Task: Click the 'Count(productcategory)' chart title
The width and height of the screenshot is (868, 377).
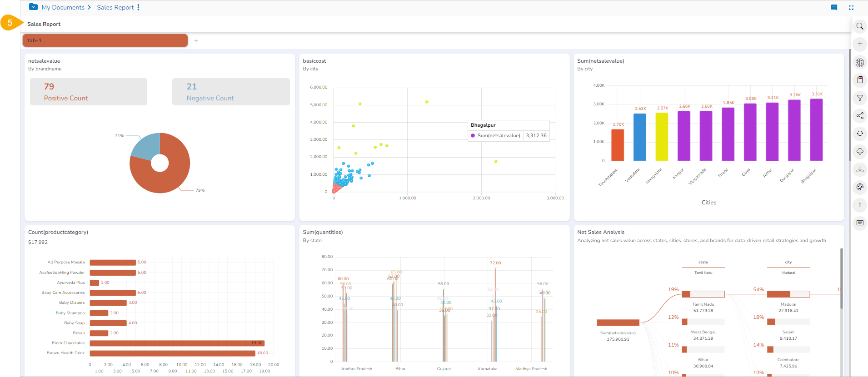Action: click(x=58, y=232)
